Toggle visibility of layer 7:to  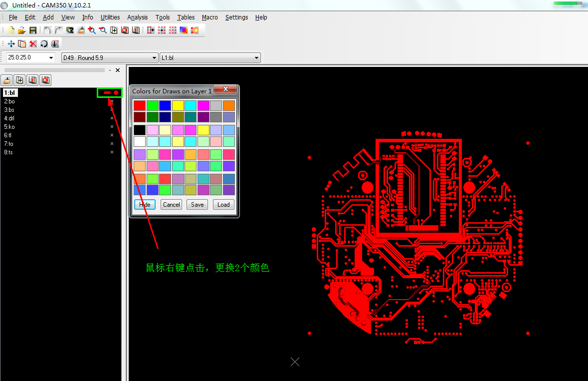(x=112, y=144)
